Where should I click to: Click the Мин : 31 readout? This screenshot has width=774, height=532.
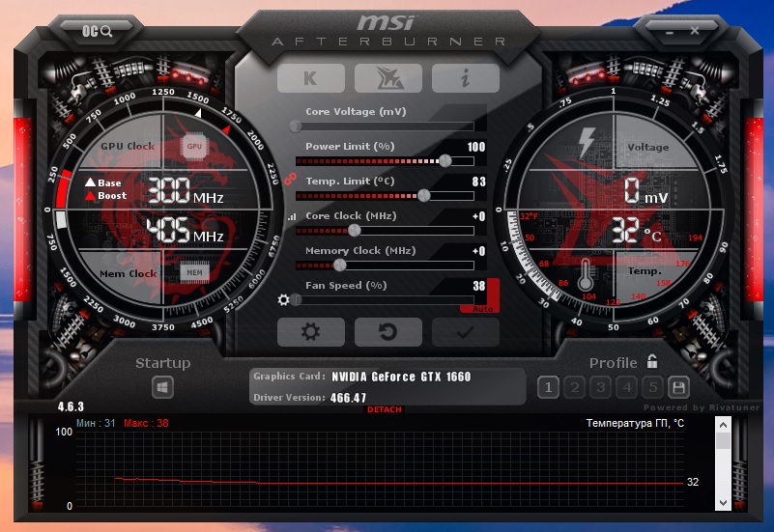(96, 423)
